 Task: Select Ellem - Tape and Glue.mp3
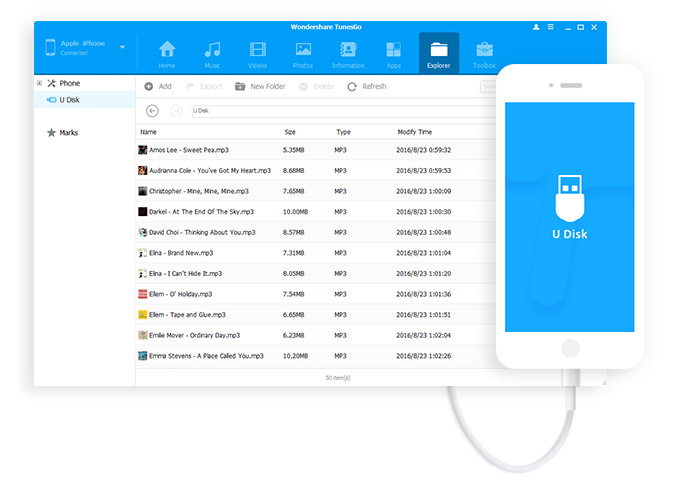(x=316, y=315)
